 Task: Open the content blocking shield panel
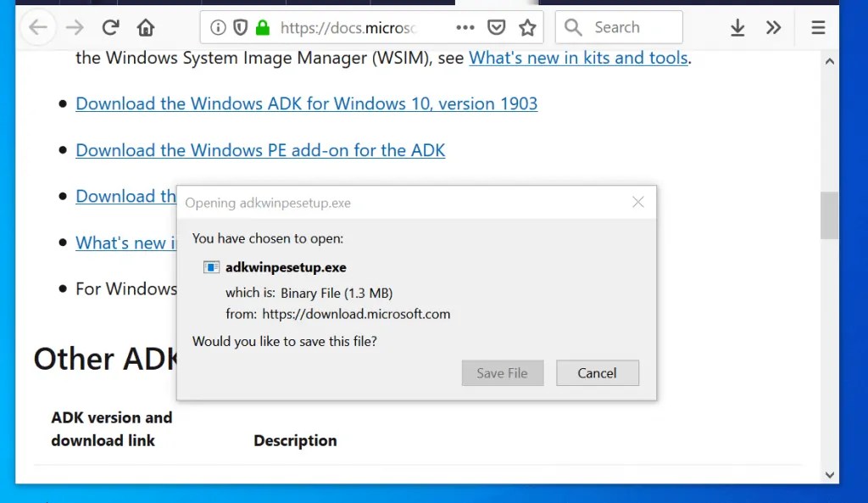coord(238,26)
